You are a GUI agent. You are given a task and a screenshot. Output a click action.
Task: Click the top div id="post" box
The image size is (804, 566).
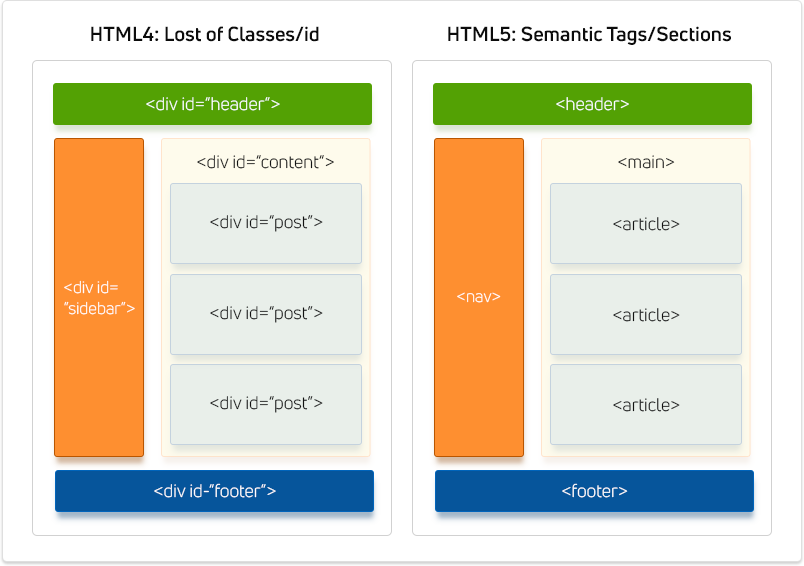266,223
